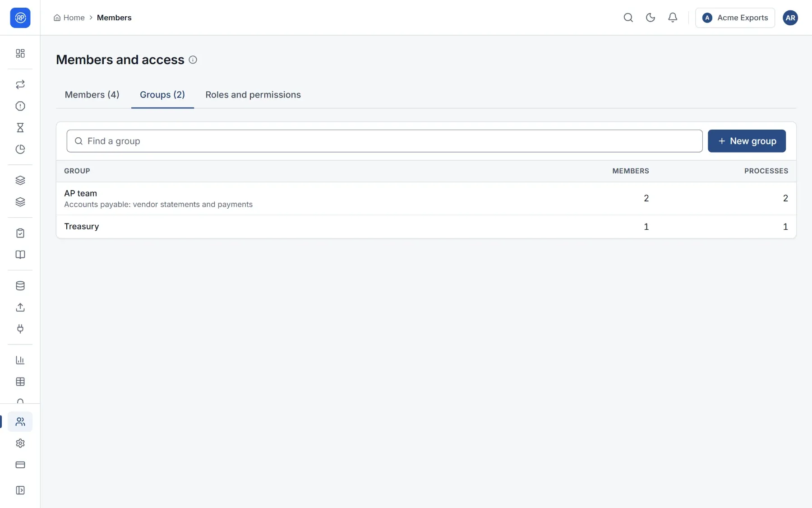Open the open book sidebar icon

20,255
